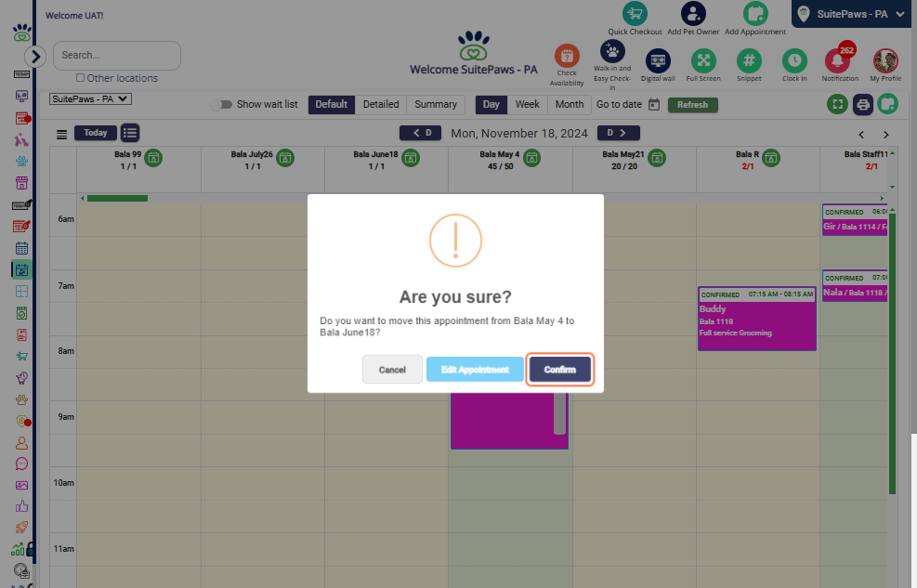Viewport: 917px width, 588px height.
Task: Click the Bala May 4 column calendar icon
Action: (x=531, y=158)
